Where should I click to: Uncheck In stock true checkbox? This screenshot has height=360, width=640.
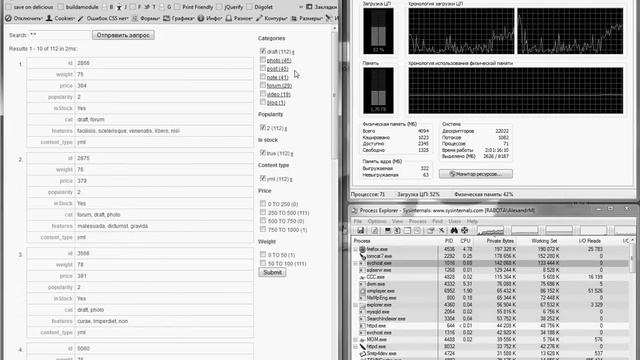click(262, 153)
